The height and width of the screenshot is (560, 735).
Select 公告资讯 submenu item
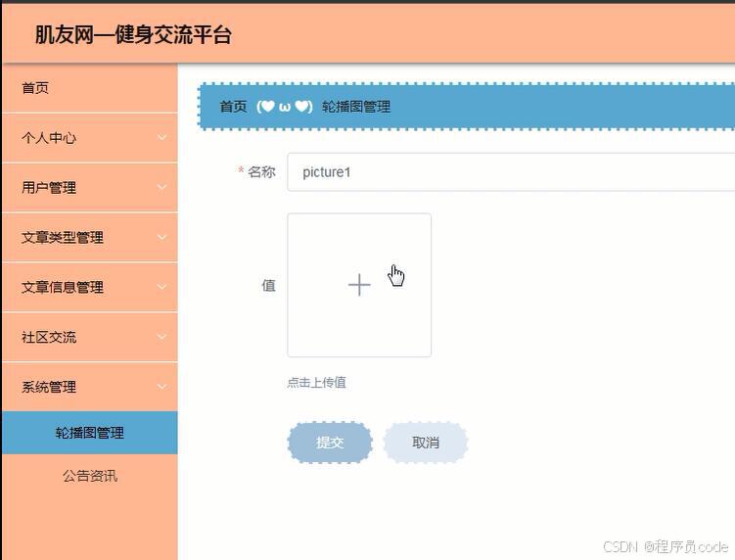coord(89,476)
